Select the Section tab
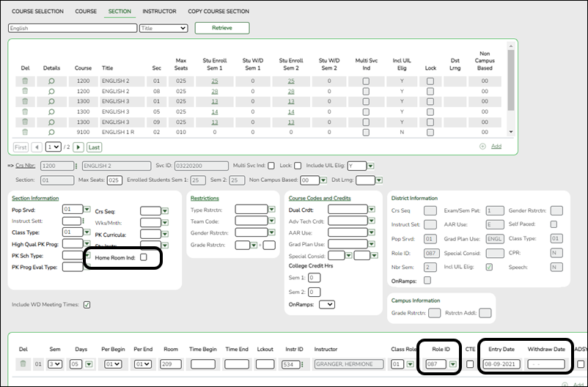The image size is (588, 387). coord(120,11)
